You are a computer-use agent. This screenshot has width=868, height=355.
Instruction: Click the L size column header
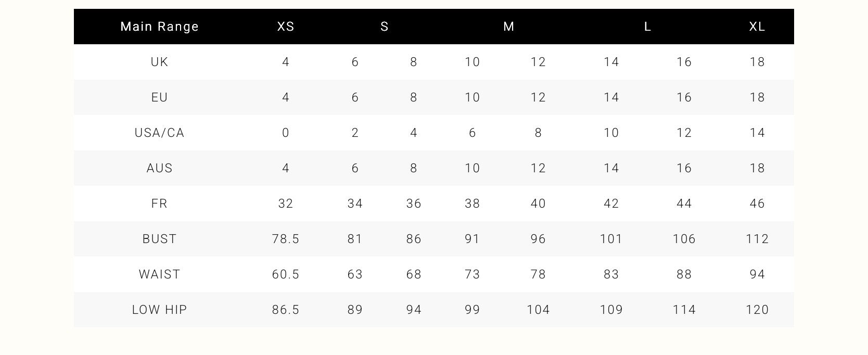[647, 27]
